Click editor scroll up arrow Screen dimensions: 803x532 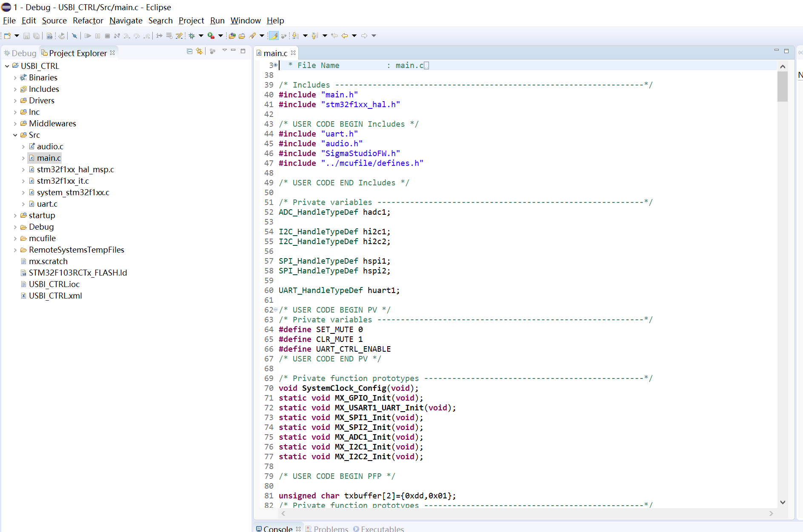(783, 66)
